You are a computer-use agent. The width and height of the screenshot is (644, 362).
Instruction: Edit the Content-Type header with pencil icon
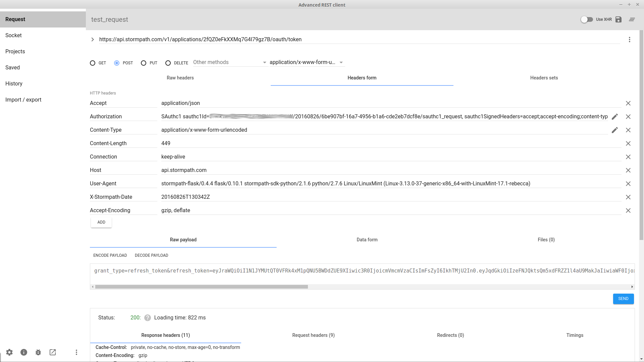(x=615, y=130)
